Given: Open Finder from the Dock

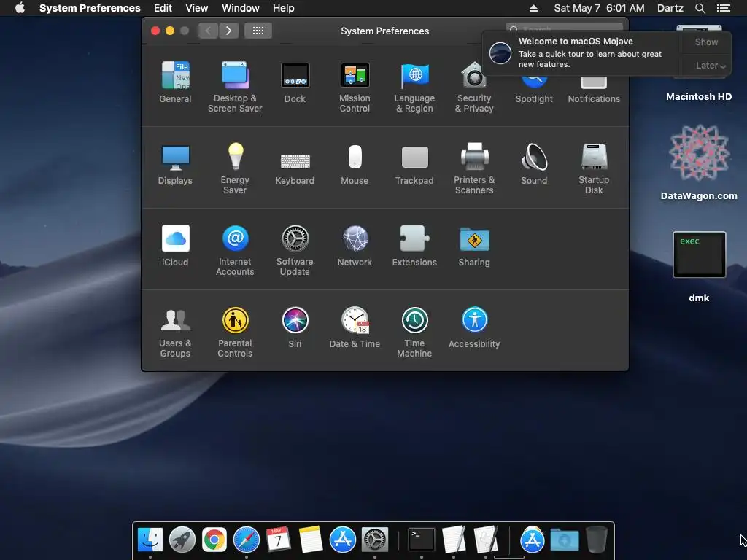Looking at the screenshot, I should pos(150,540).
